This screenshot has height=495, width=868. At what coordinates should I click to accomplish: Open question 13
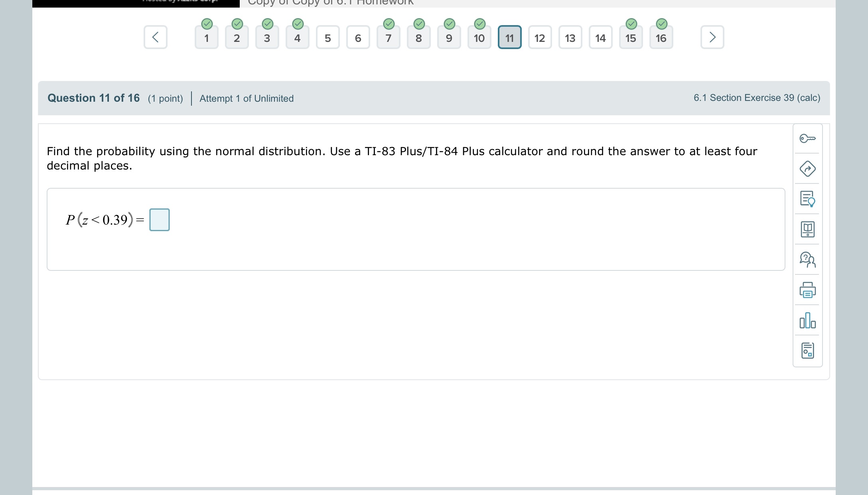[570, 38]
